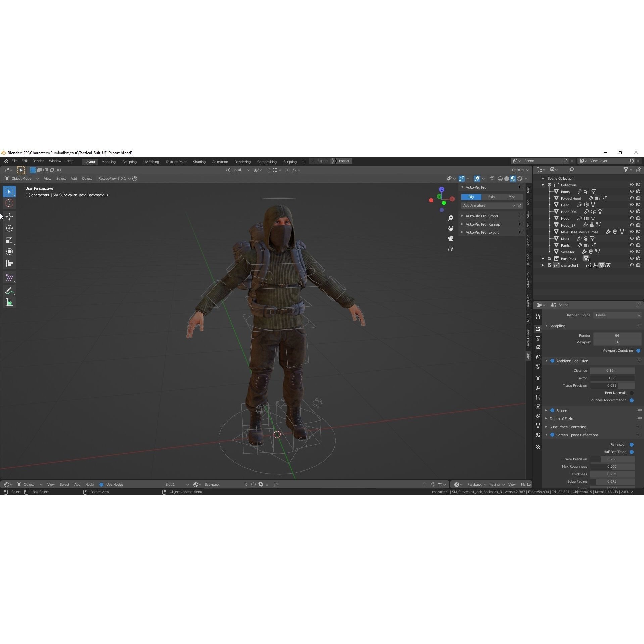Image resolution: width=644 pixels, height=644 pixels.
Task: Click the Skin button in Auto-Rig Pro
Action: pyautogui.click(x=491, y=197)
